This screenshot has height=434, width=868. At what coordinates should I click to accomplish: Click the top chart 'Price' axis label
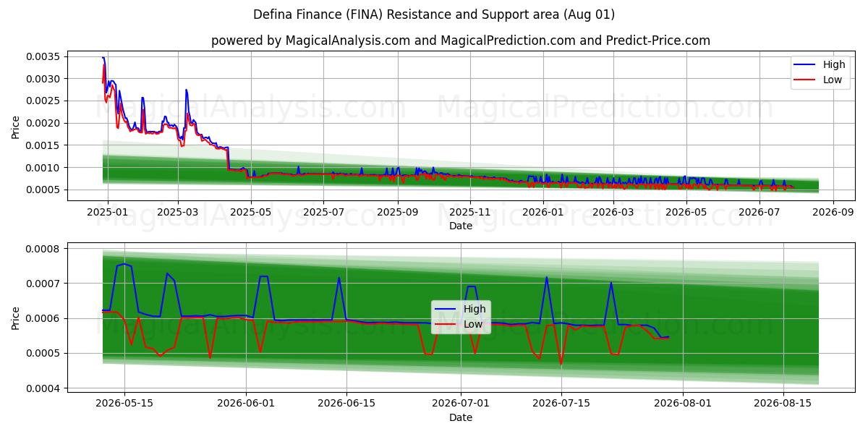pos(16,127)
